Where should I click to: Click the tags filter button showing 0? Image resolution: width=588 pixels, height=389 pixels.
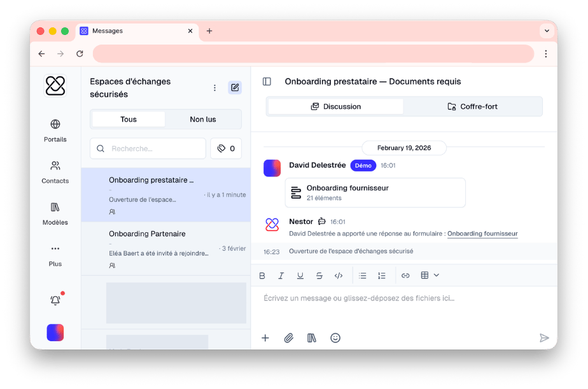click(x=226, y=148)
